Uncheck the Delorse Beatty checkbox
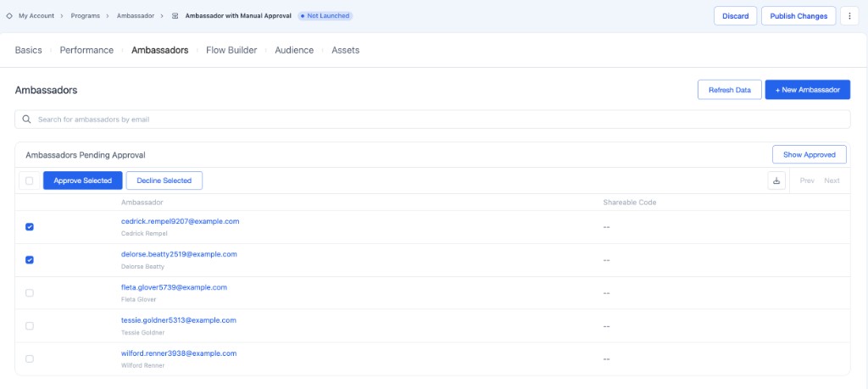Screen dimensions: 868x389 [x=30, y=260]
